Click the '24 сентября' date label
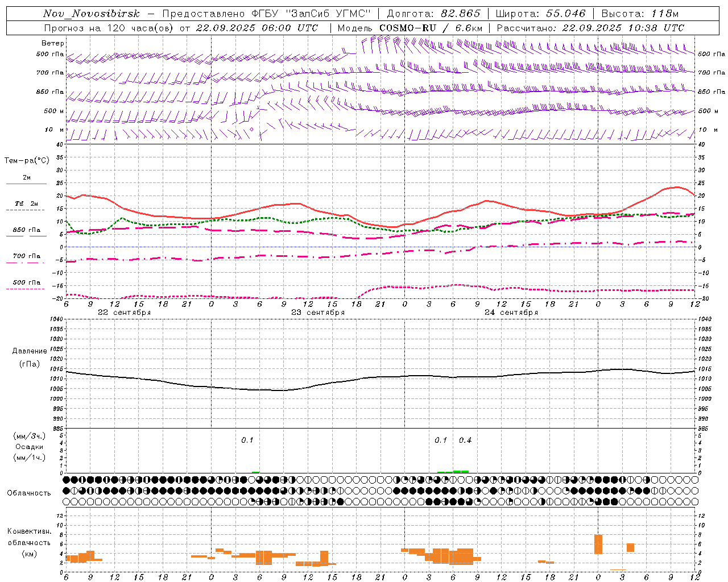This screenshot has height=582, width=728. 511,313
